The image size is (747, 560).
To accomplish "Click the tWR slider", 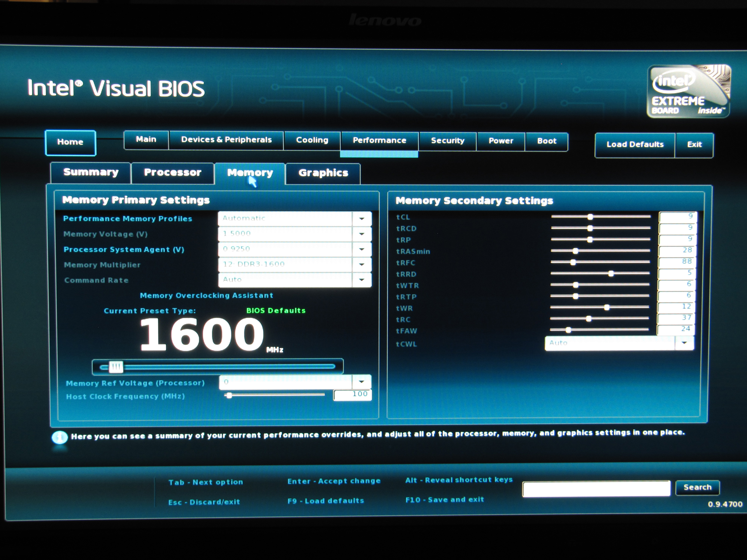I will (600, 307).
